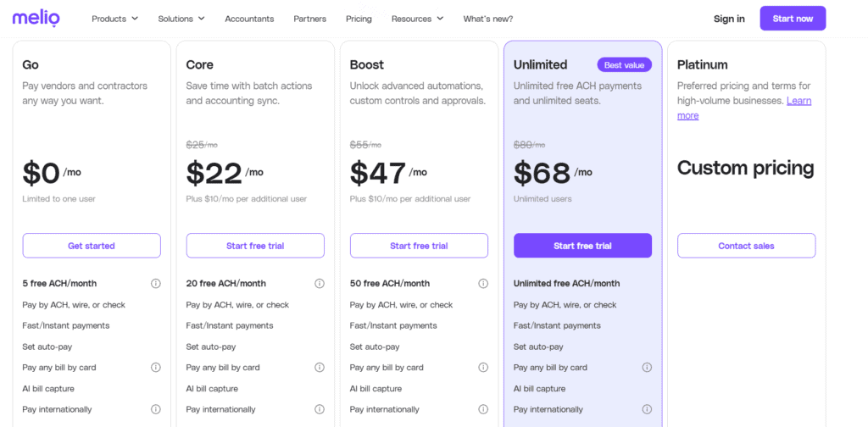Viewport: 868px width, 427px height.
Task: Open info icon for Go 5 free ACH/month
Action: click(x=156, y=283)
